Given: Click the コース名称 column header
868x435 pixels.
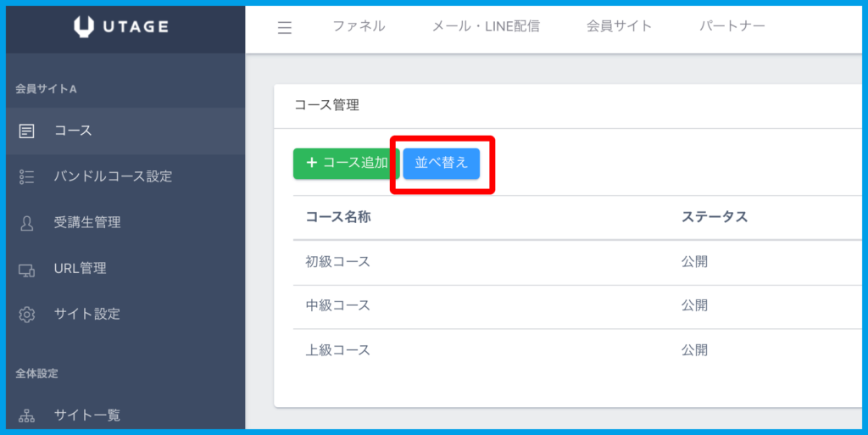Looking at the screenshot, I should (x=338, y=217).
